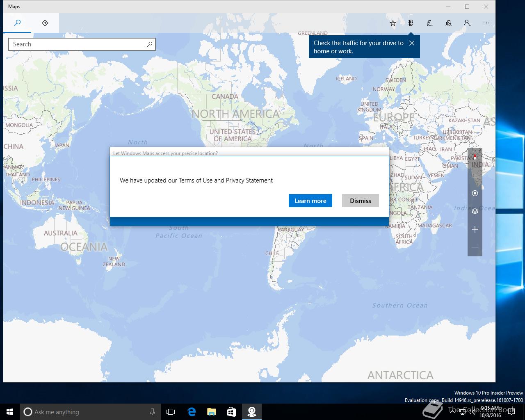Click ICELAND label on map
The width and height of the screenshot is (525, 420).
pyautogui.click(x=346, y=78)
